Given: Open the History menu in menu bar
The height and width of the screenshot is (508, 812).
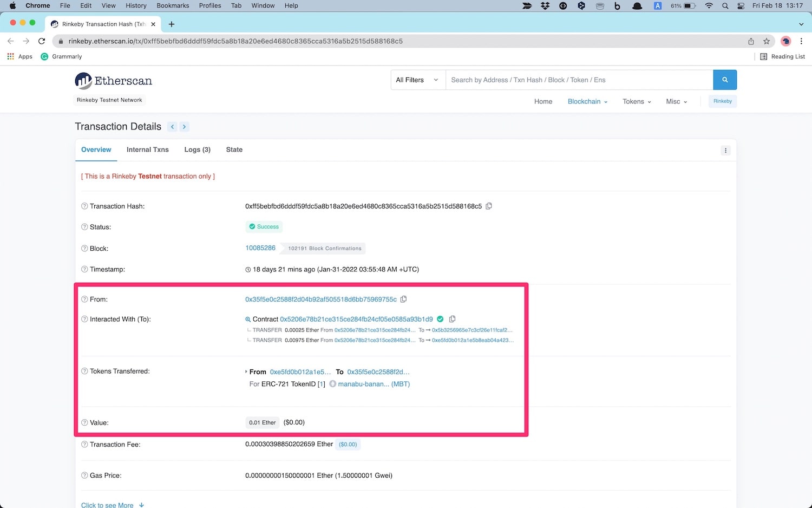Looking at the screenshot, I should [x=136, y=5].
